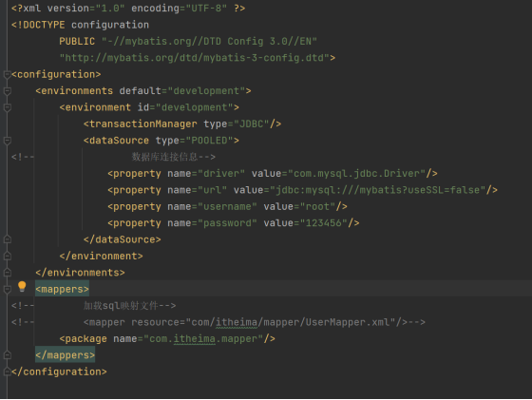
Task: Click the "JDBC" type value
Action: 252,124
